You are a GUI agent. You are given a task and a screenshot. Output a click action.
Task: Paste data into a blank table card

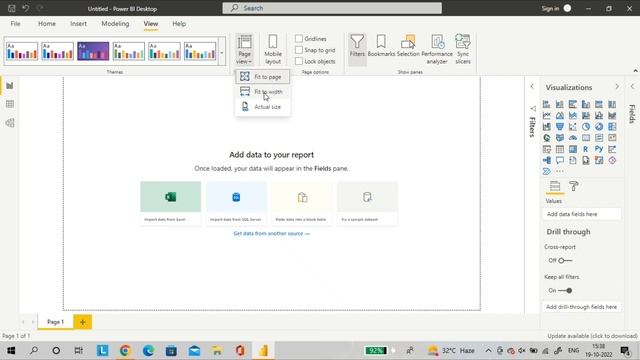click(x=302, y=203)
